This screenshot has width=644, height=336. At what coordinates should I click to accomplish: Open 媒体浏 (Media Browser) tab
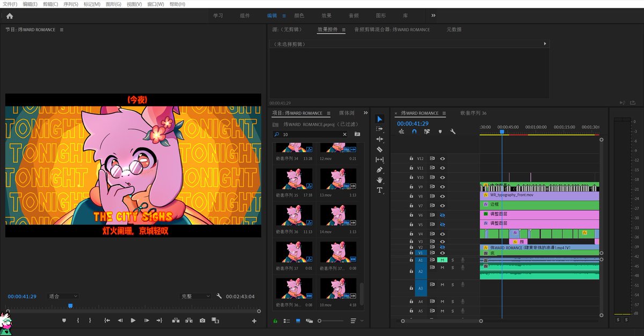click(x=347, y=113)
